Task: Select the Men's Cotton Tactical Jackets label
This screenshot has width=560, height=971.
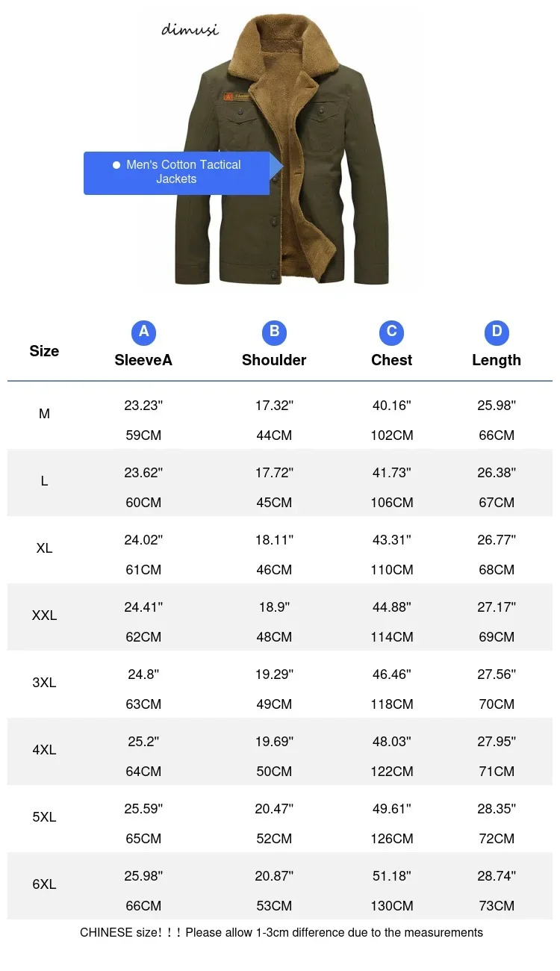Action: pyautogui.click(x=177, y=173)
